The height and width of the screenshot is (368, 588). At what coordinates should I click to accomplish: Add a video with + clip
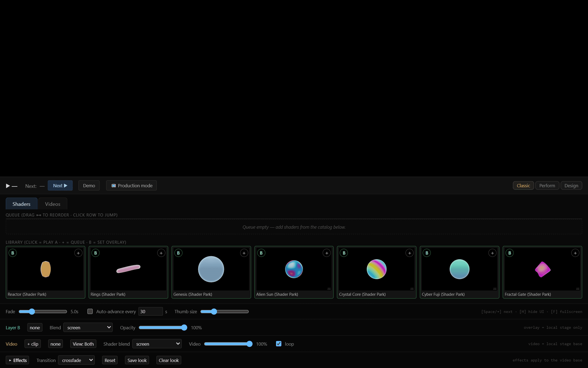(x=33, y=344)
